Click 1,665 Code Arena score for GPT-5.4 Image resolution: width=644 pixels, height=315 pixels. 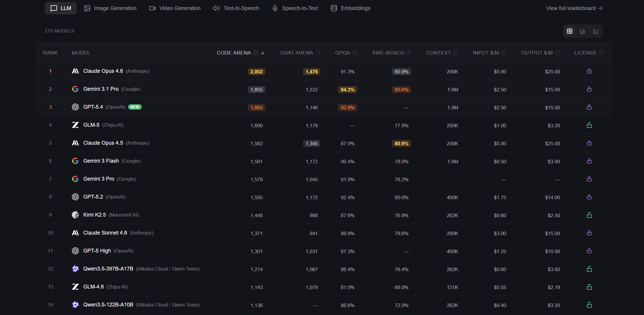(256, 108)
